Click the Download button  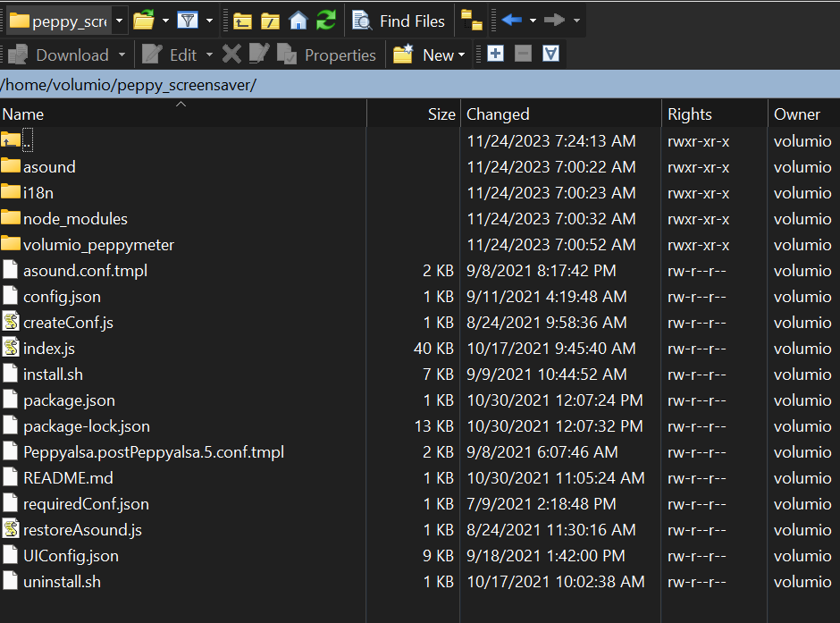click(x=59, y=55)
